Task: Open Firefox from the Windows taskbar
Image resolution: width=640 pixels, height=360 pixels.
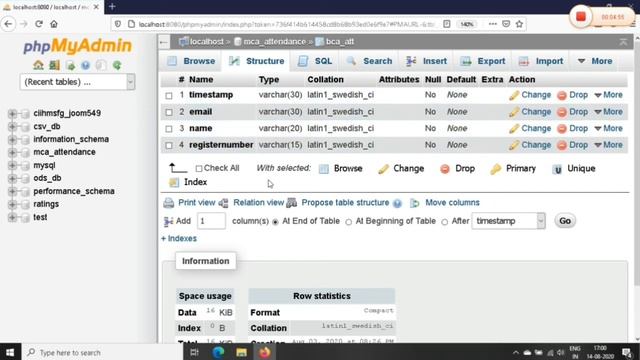Action: 264,352
